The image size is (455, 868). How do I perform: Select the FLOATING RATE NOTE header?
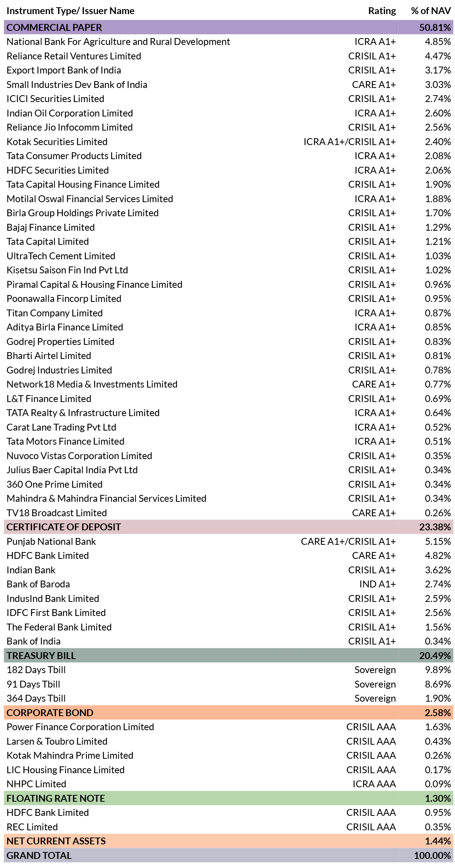point(228,798)
